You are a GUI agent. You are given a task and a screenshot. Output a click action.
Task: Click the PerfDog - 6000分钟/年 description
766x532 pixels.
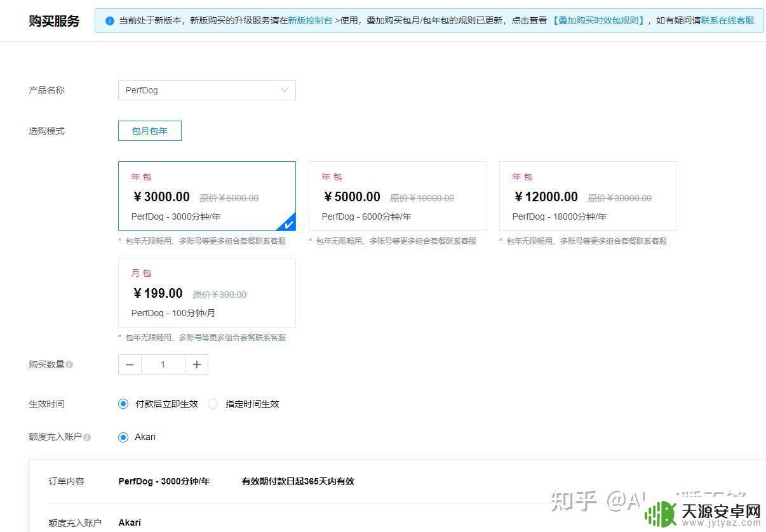pyautogui.click(x=366, y=216)
